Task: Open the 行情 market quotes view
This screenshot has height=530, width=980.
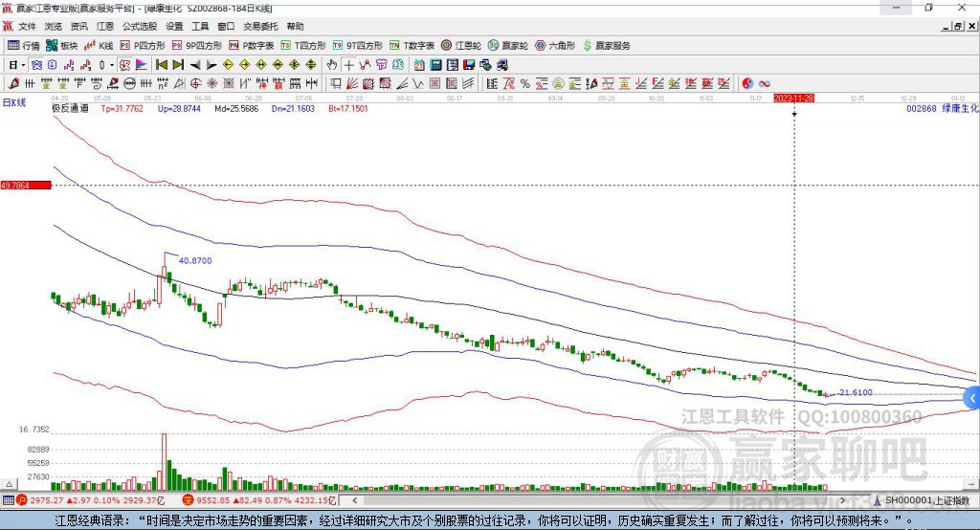Action: [x=23, y=46]
